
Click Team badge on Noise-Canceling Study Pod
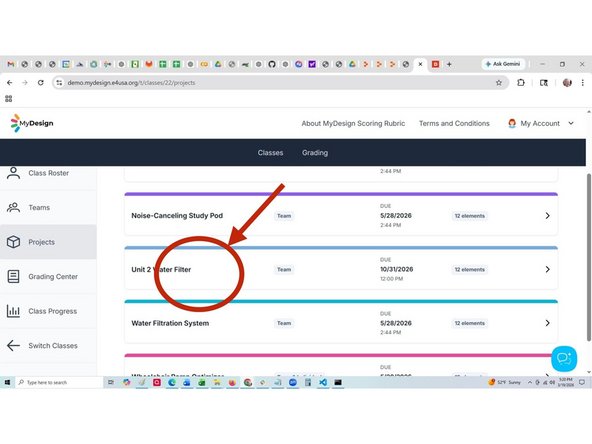pos(284,216)
